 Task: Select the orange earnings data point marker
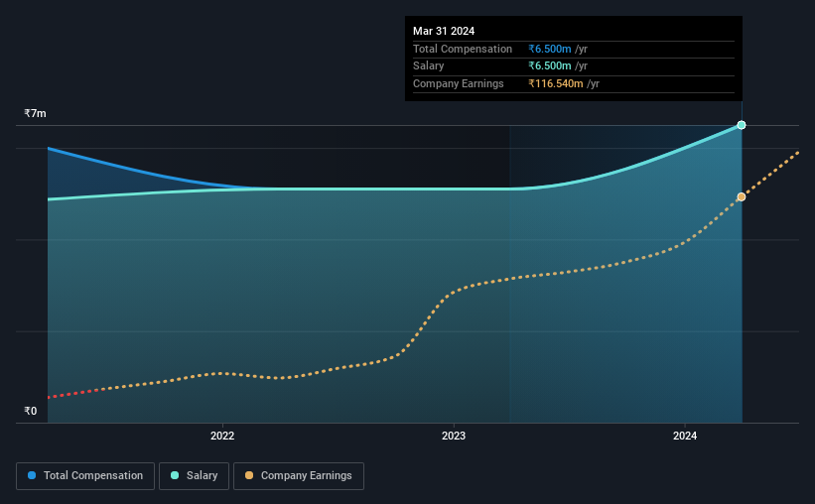(742, 196)
